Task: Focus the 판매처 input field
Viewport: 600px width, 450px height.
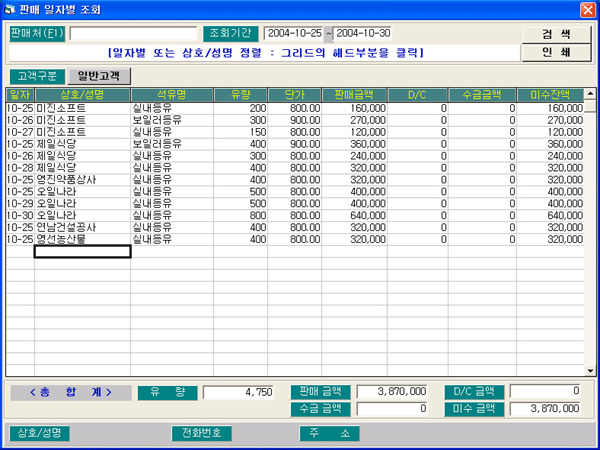Action: coord(133,34)
